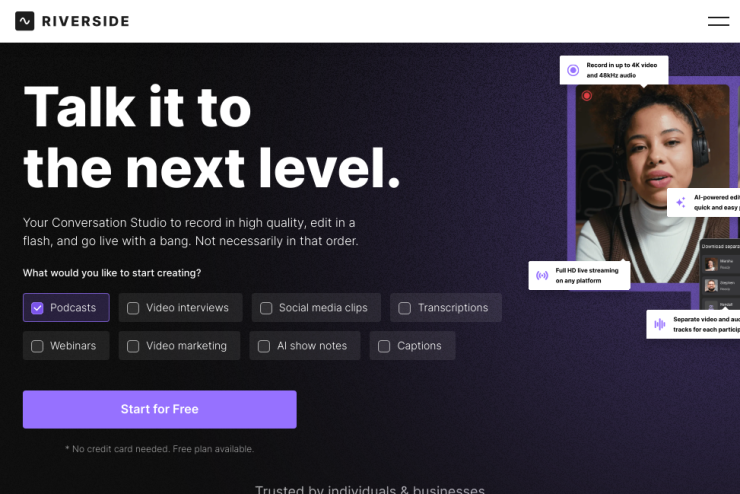
Task: Click the 'Full HD live streaming' callout
Action: pyautogui.click(x=579, y=276)
